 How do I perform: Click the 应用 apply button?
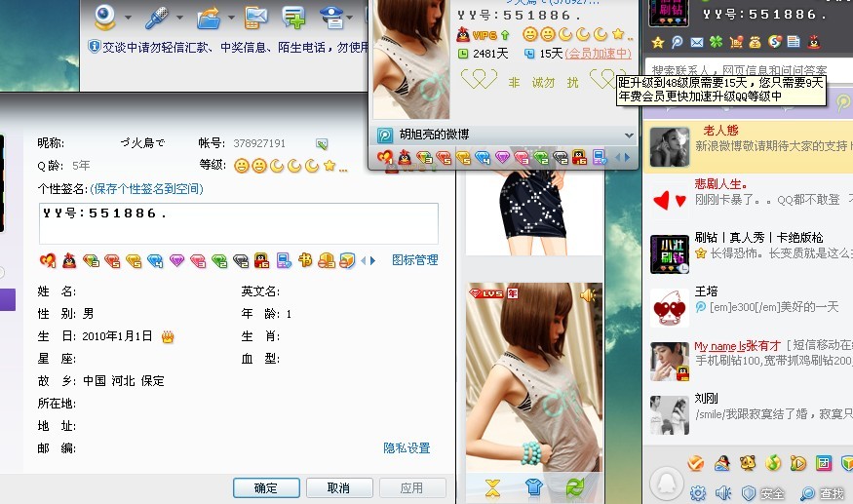coord(411,488)
